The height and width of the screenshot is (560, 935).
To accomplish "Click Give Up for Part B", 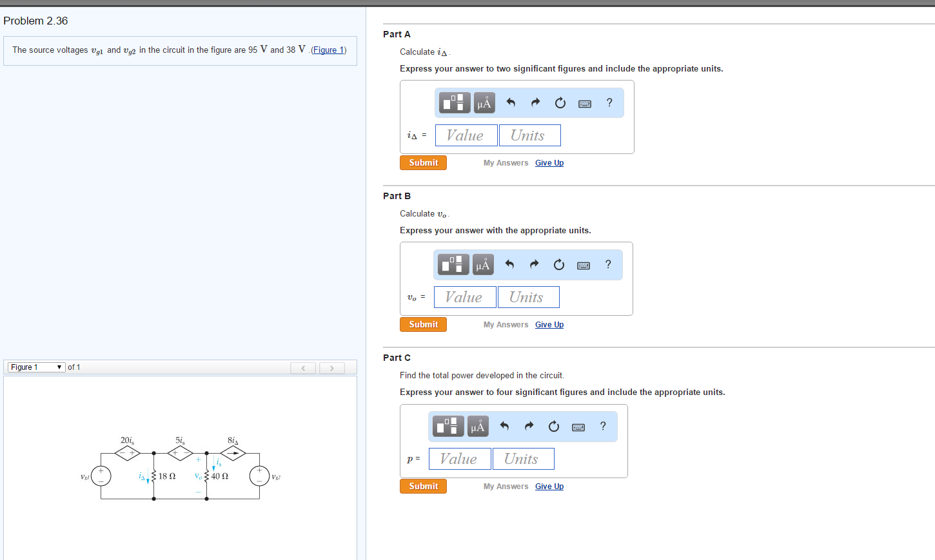I will (549, 324).
